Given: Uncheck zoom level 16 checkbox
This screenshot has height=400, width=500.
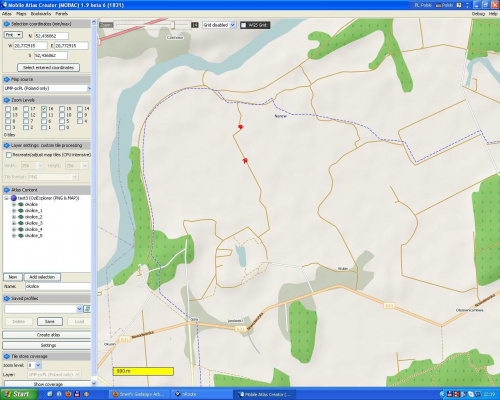Looking at the screenshot, I should pyautogui.click(x=44, y=109).
